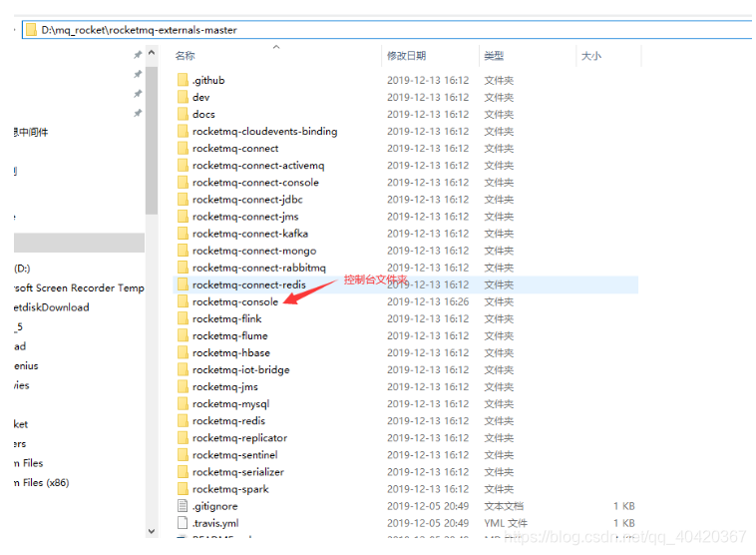Viewport: 756px width, 555px height.
Task: Click the YML 文件 type cell
Action: coord(506,523)
